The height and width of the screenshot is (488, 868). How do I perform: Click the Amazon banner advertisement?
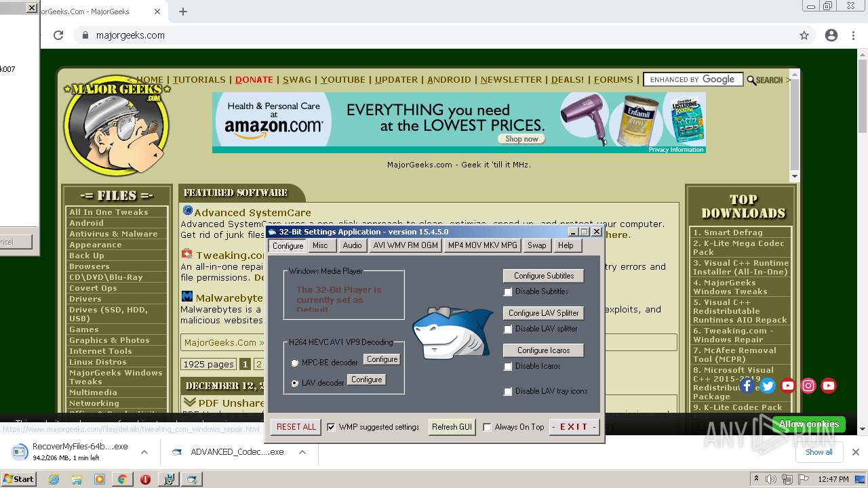pyautogui.click(x=459, y=123)
